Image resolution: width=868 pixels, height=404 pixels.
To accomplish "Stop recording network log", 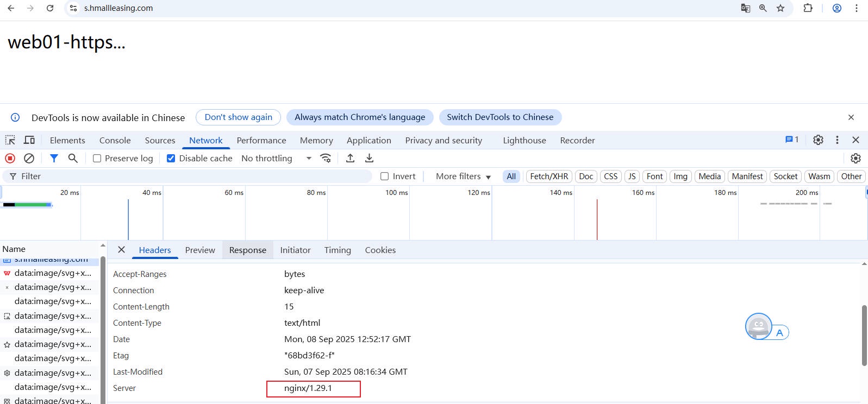I will (10, 158).
